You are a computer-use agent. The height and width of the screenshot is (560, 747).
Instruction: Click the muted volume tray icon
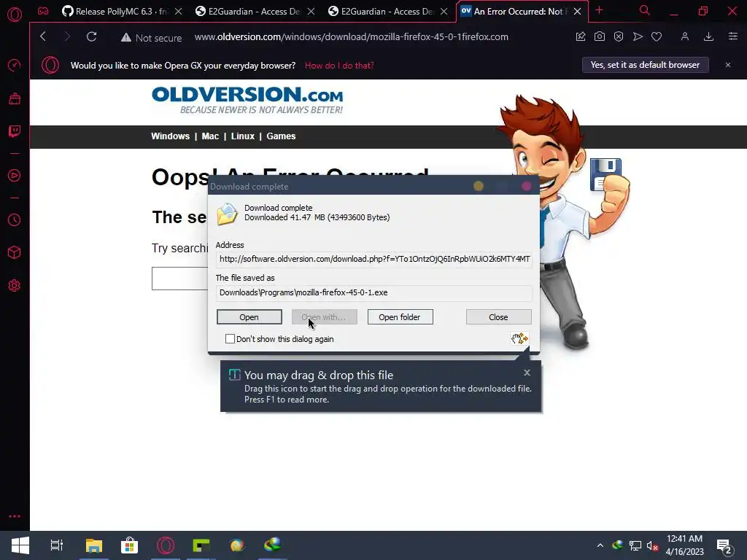click(x=652, y=545)
